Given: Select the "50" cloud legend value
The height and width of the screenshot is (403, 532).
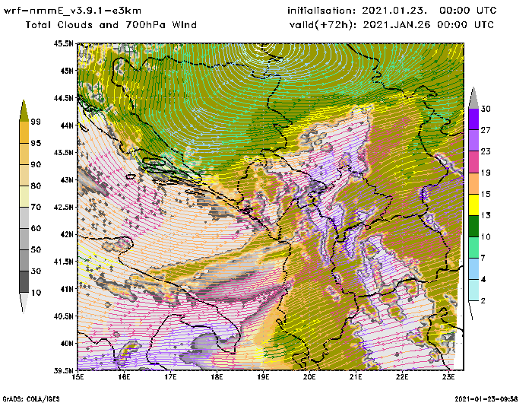Looking at the screenshot, I should [x=36, y=250].
